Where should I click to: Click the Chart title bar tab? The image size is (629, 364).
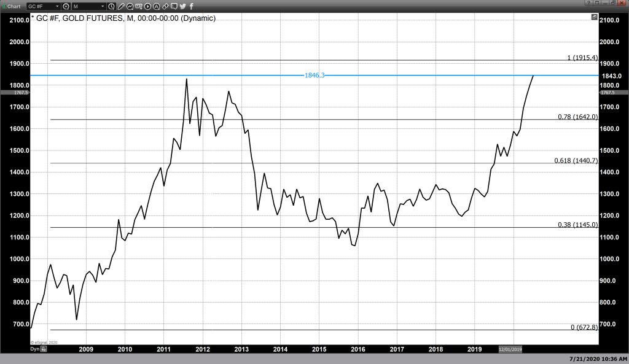[12, 6]
